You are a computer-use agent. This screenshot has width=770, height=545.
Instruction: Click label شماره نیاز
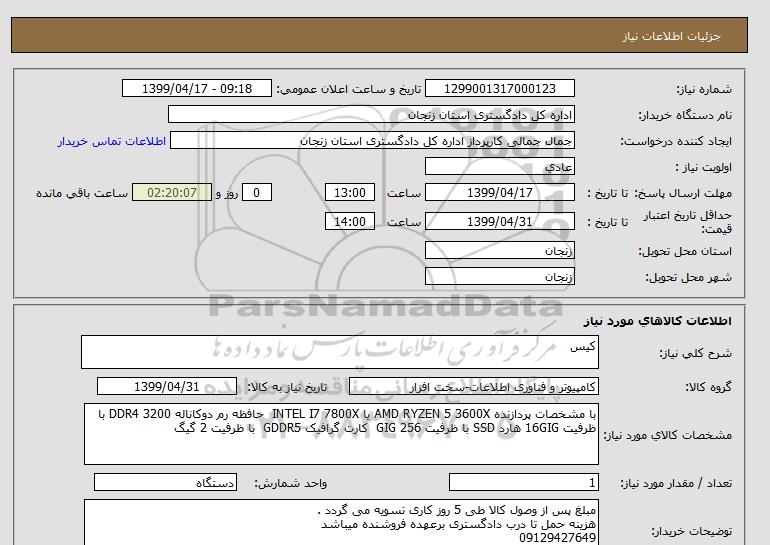[704, 89]
